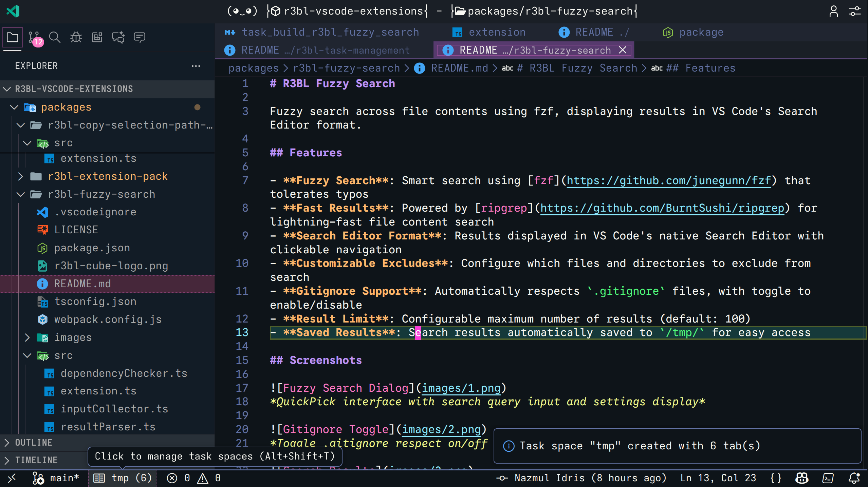868x487 pixels.
Task: Click the notifications bell in status bar
Action: tap(854, 478)
